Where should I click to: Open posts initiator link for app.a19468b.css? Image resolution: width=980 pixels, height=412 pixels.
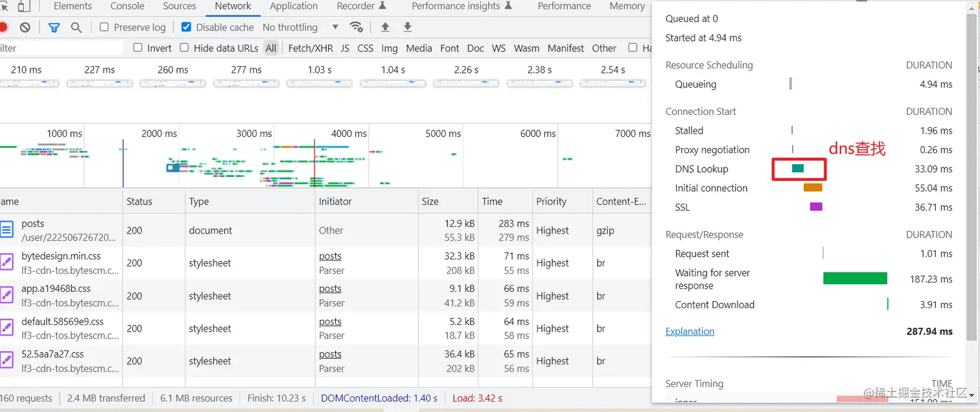click(330, 289)
